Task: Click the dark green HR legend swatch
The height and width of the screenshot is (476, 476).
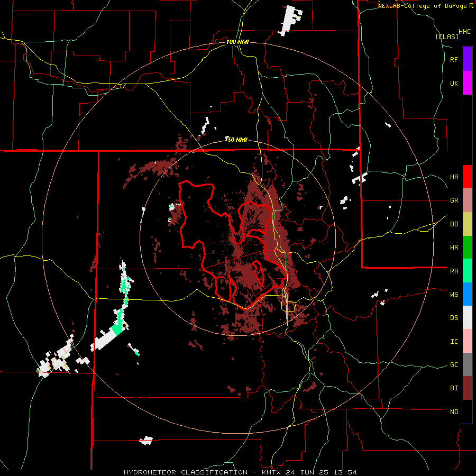Action: pyautogui.click(x=467, y=248)
